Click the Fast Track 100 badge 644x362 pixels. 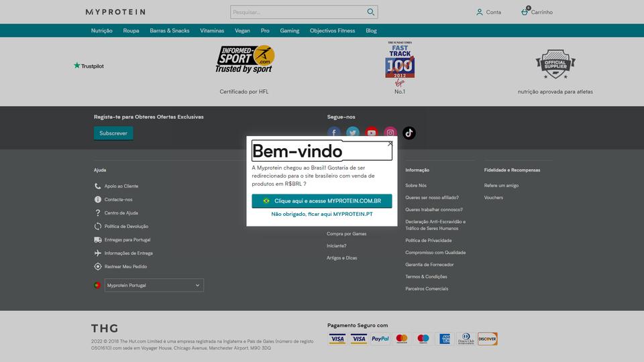(400, 64)
